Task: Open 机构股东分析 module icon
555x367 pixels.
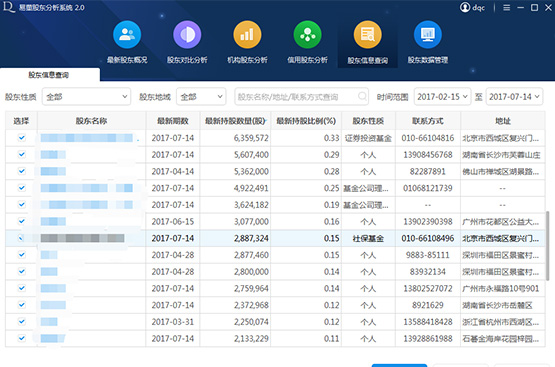Action: coord(247,35)
